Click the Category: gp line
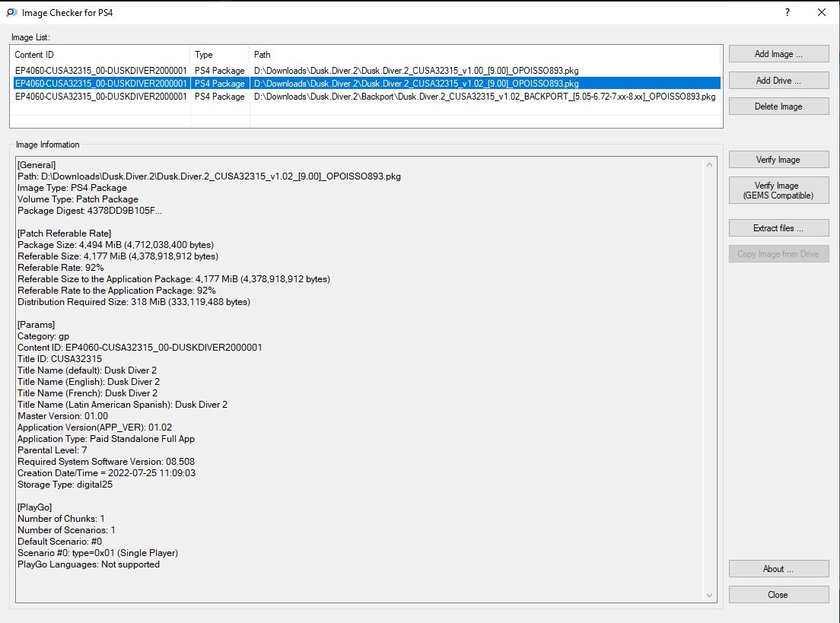 [43, 336]
